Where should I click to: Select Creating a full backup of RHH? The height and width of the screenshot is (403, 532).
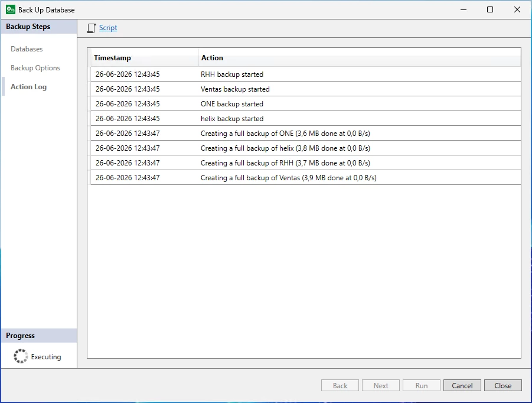305,163
